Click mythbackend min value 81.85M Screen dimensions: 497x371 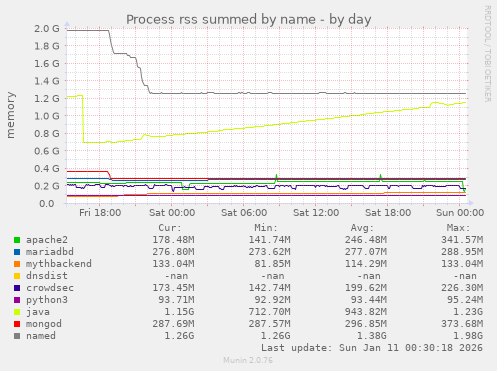pos(272,264)
